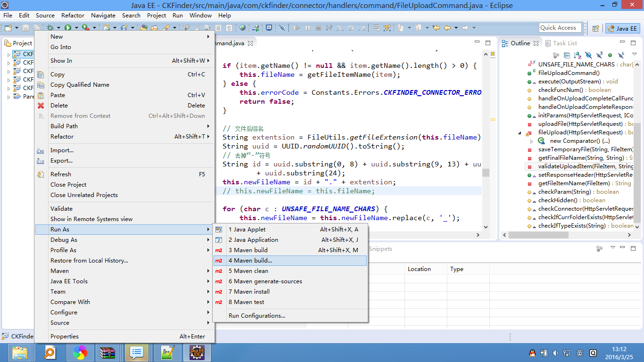The width and height of the screenshot is (644, 362).
Task: Select 4 Maven build... in Run As submenu
Action: 290,261
